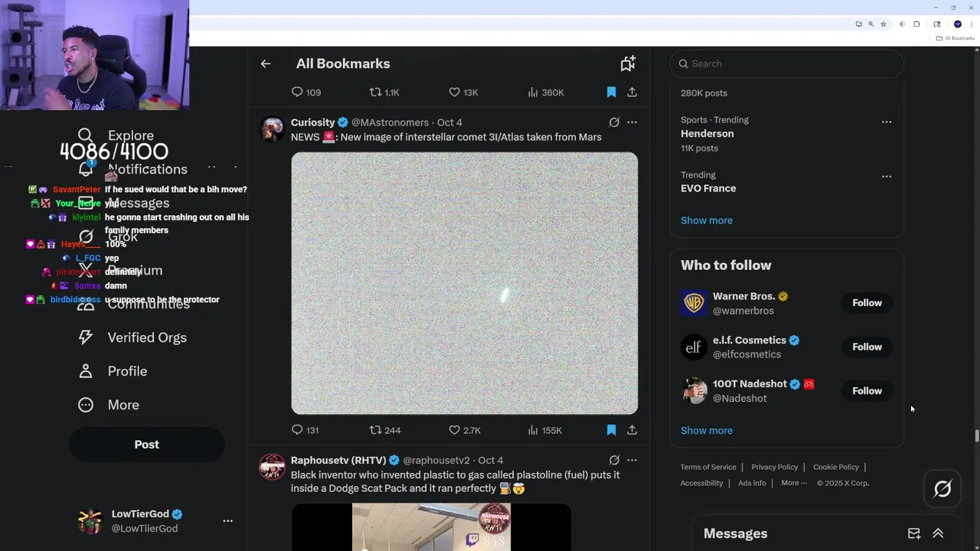Open more options for EVO France trend

click(887, 176)
